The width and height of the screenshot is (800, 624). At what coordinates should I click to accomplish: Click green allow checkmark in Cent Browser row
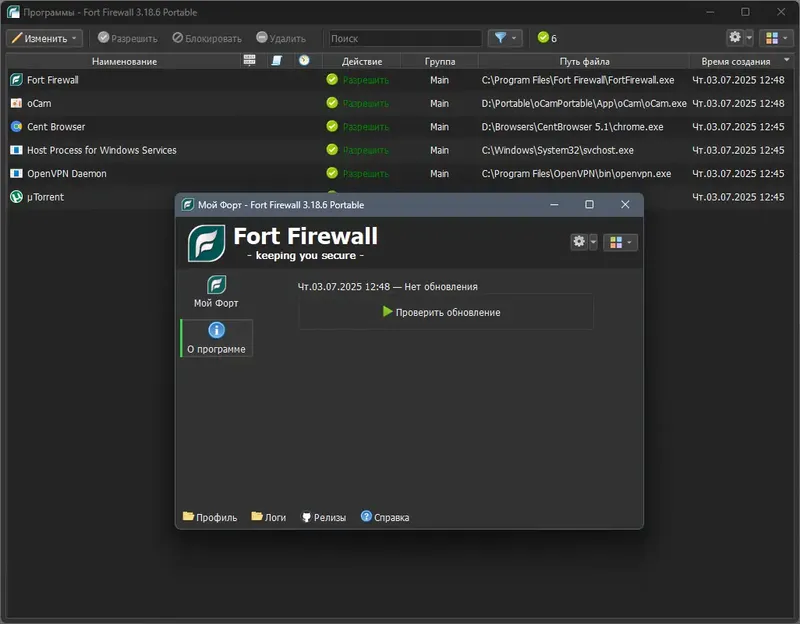[x=332, y=127]
